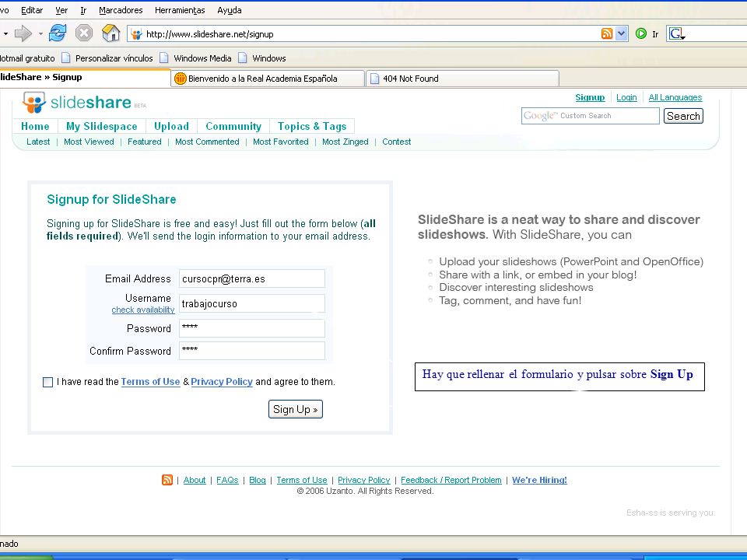Open the footer Privacy Policy link
Screen dimensions: 747x560
pyautogui.click(x=364, y=480)
